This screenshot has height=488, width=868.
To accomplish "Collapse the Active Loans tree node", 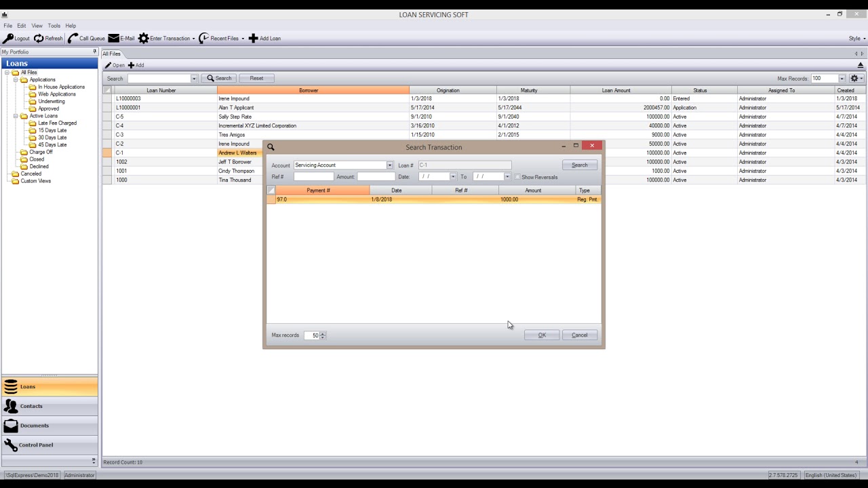I will (16, 116).
